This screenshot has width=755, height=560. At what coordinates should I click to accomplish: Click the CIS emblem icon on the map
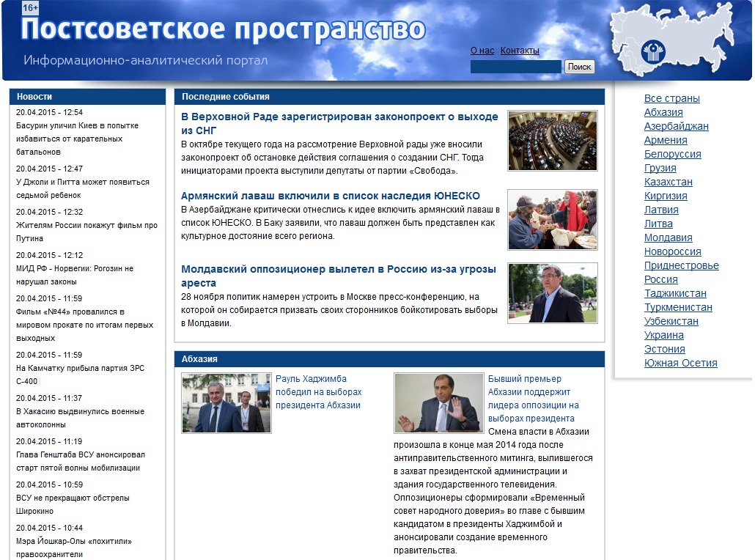pos(653,51)
